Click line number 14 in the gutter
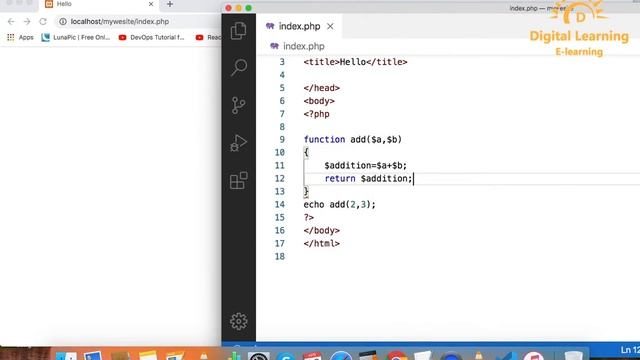Viewport: 640px width, 360px height. click(280, 204)
